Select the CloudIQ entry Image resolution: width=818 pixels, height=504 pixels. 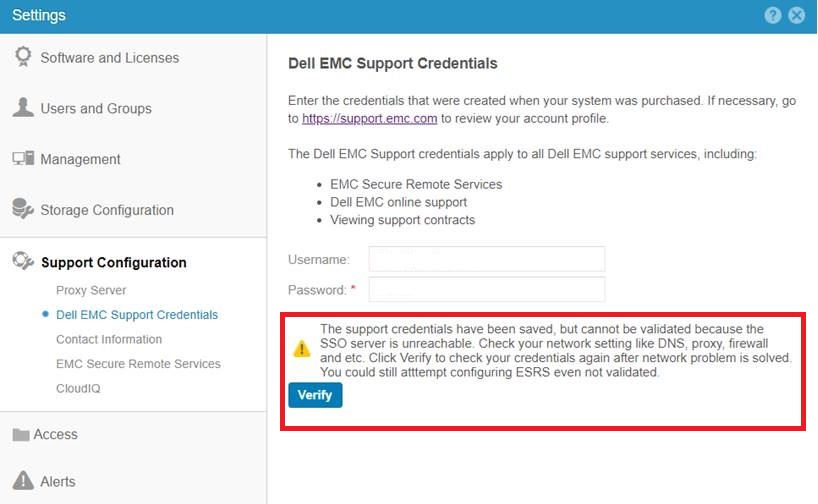[x=78, y=388]
